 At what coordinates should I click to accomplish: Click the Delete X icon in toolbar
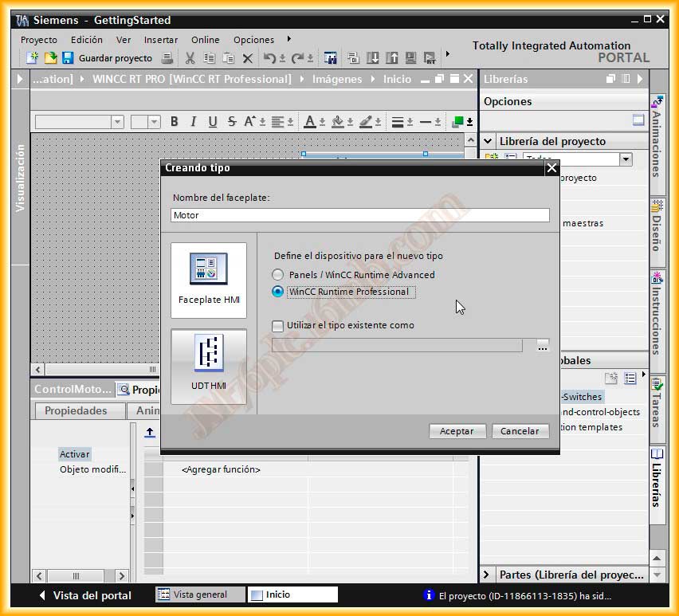click(247, 58)
